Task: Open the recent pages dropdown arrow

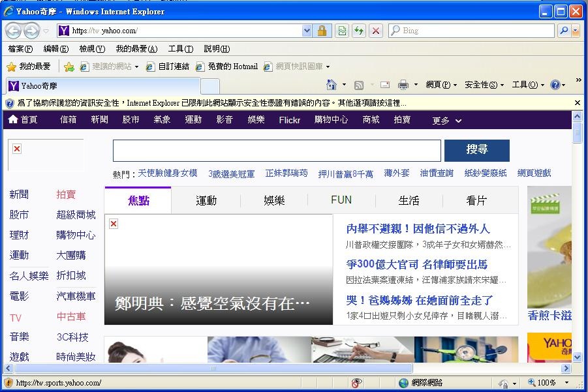Action: [46, 31]
